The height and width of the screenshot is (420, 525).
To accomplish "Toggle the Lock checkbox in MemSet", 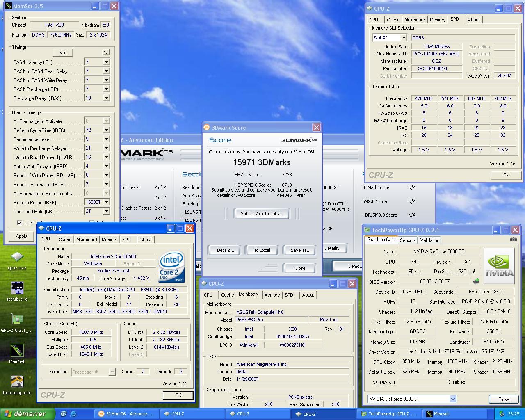I will pyautogui.click(x=19, y=222).
